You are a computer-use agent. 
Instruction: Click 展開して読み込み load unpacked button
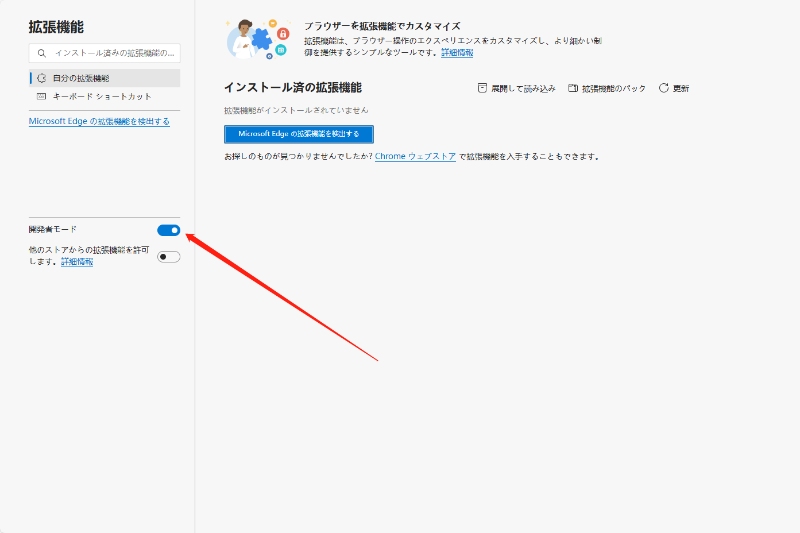(x=516, y=88)
